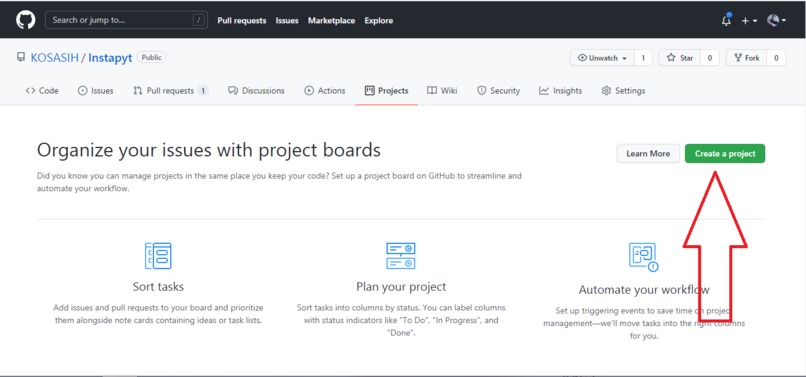Open the Instapyt repository link

click(x=110, y=58)
